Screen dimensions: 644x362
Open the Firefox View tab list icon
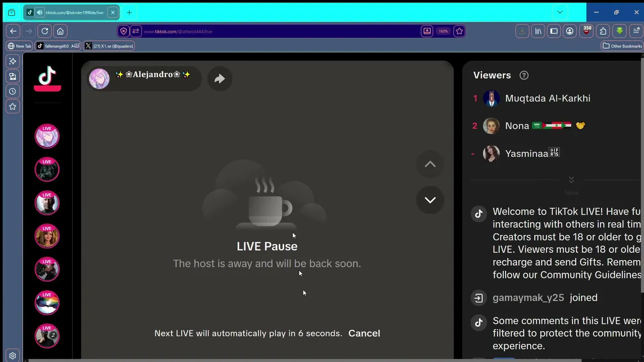pos(12,13)
